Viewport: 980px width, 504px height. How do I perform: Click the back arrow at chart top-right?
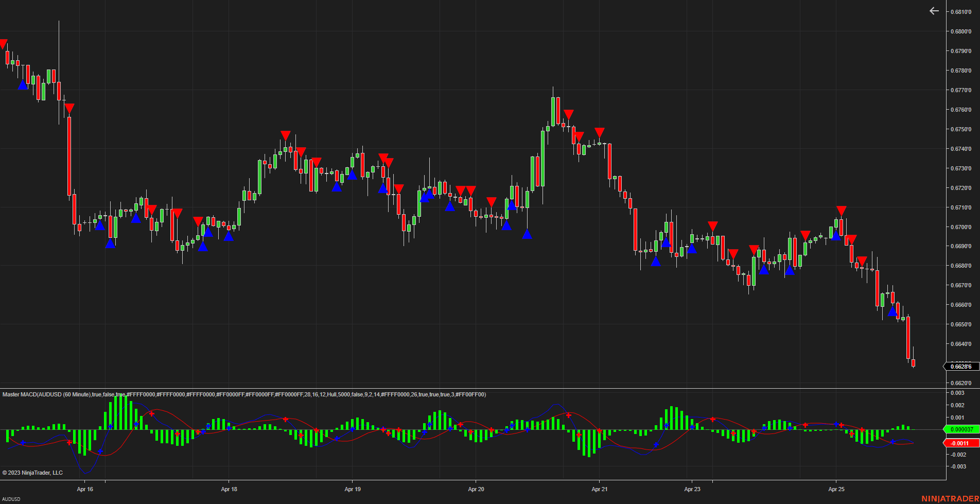(x=934, y=11)
